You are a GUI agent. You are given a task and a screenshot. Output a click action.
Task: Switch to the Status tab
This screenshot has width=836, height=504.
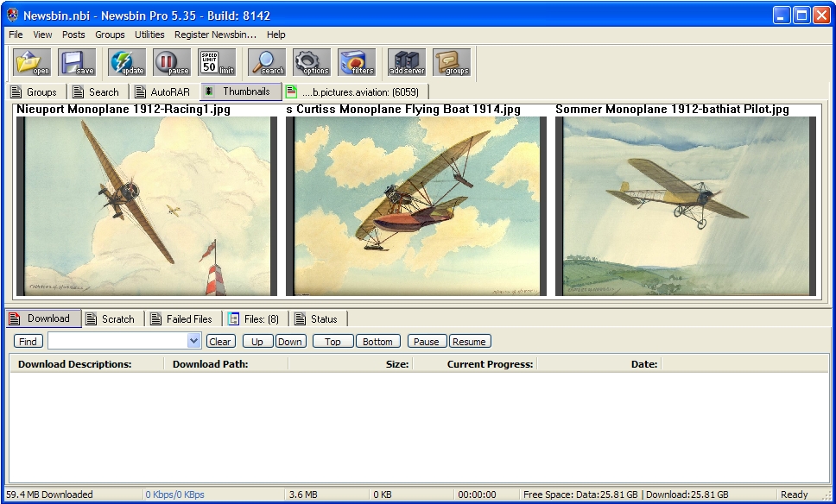click(319, 319)
